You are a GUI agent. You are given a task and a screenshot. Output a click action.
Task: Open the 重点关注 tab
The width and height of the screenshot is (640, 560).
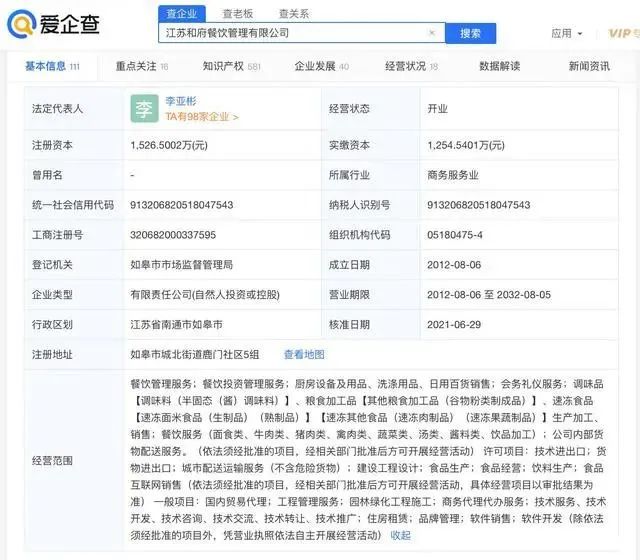click(142, 66)
